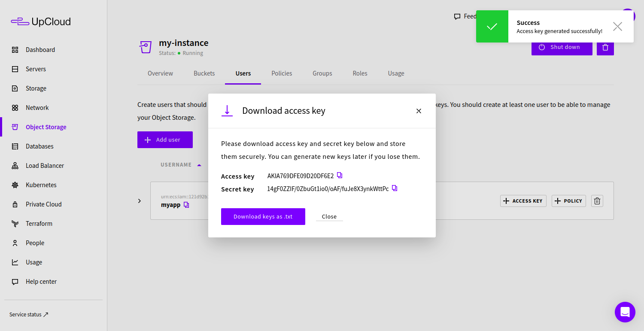Click the Close text button
This screenshot has width=644, height=331.
(x=329, y=217)
